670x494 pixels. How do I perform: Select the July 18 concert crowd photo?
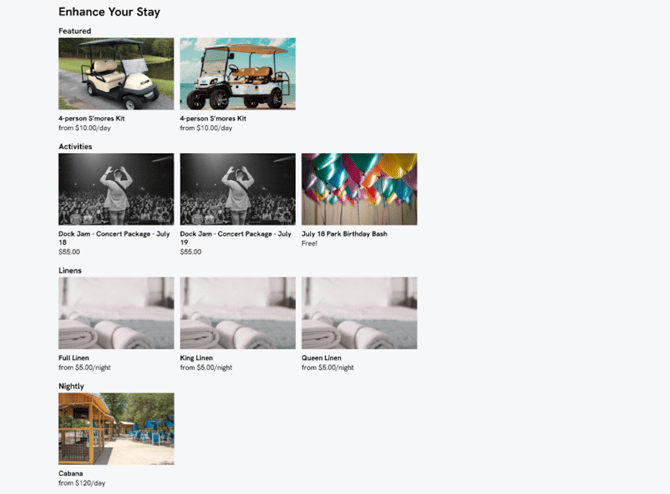coord(116,189)
